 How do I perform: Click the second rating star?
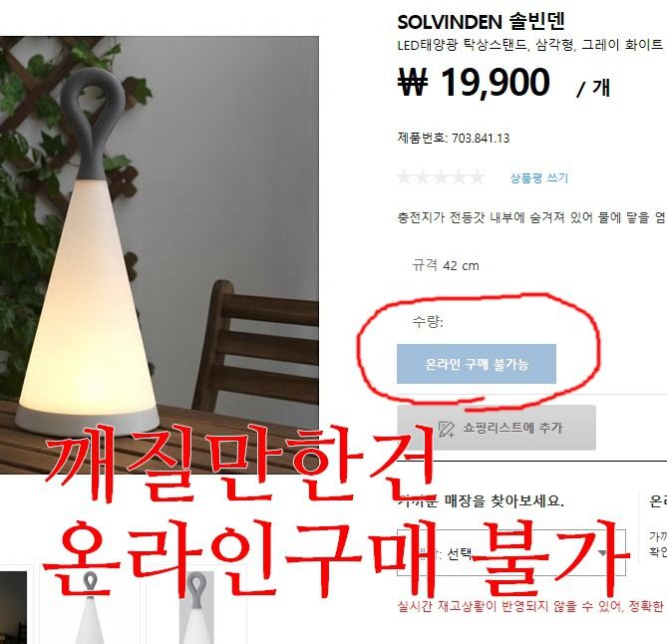coord(423,177)
